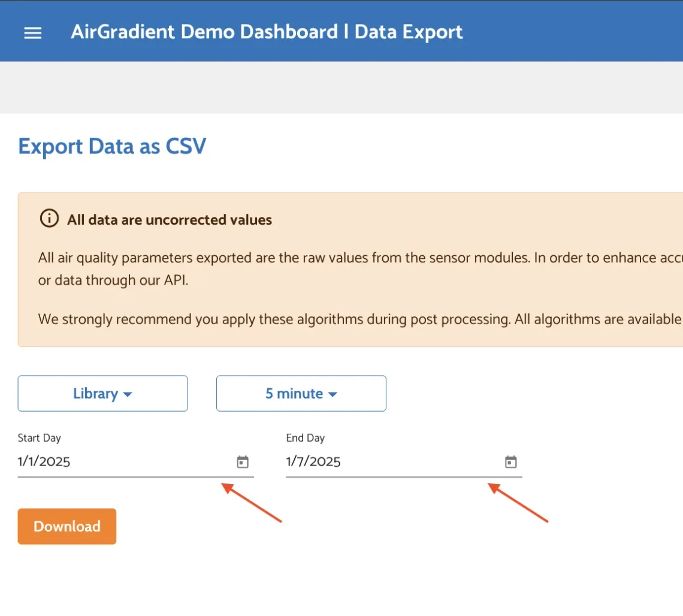
Task: Open the Start Day calendar picker icon
Action: coord(242,461)
